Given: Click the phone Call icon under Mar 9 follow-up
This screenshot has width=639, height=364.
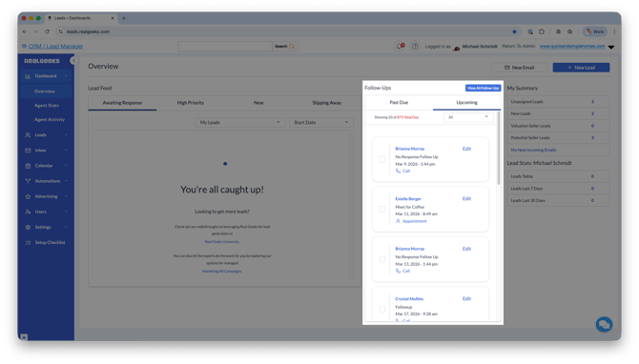Looking at the screenshot, I should point(398,171).
